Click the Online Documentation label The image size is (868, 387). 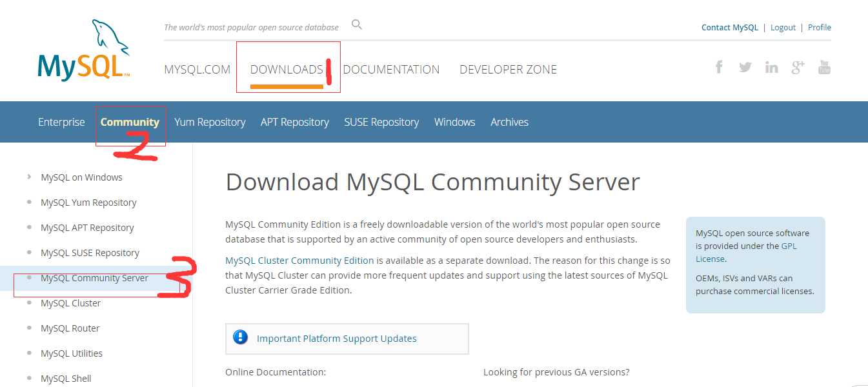click(276, 372)
